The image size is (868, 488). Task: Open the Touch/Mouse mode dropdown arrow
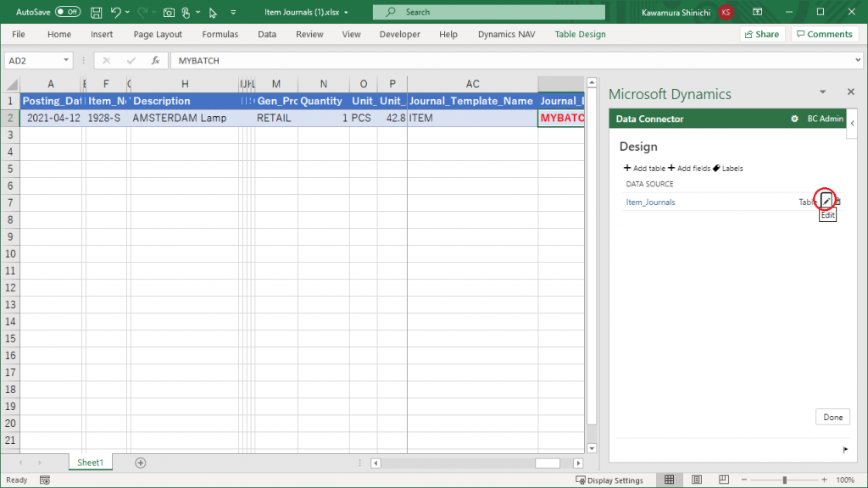198,12
